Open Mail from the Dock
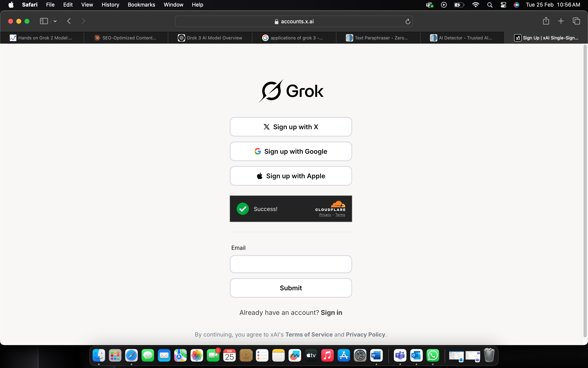588x368 pixels. pos(164,356)
